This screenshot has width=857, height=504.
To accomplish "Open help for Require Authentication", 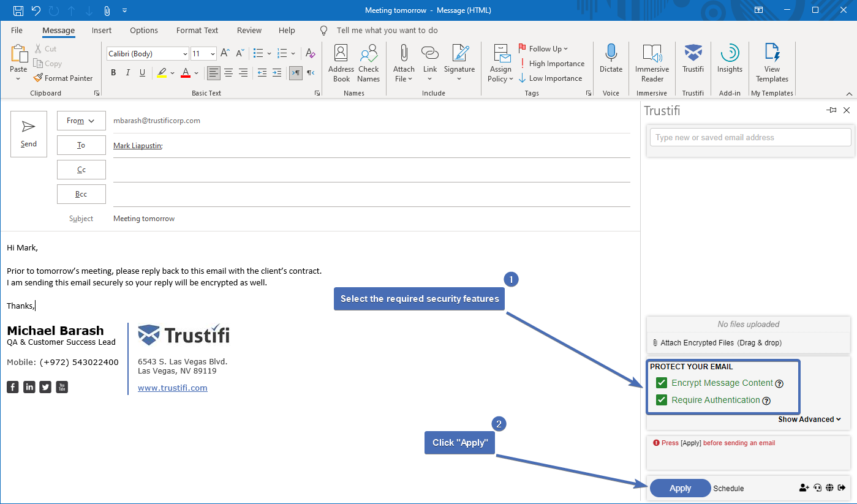I will coord(766,401).
